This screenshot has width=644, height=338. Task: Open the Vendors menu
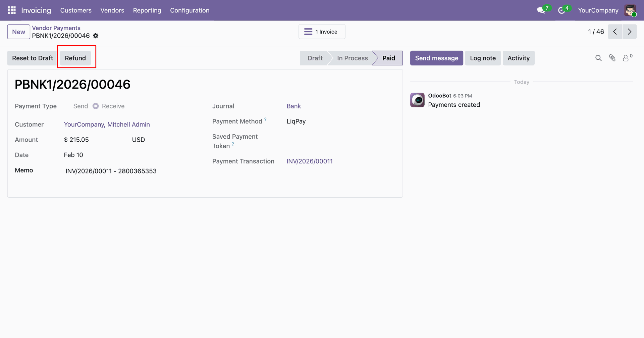point(112,10)
